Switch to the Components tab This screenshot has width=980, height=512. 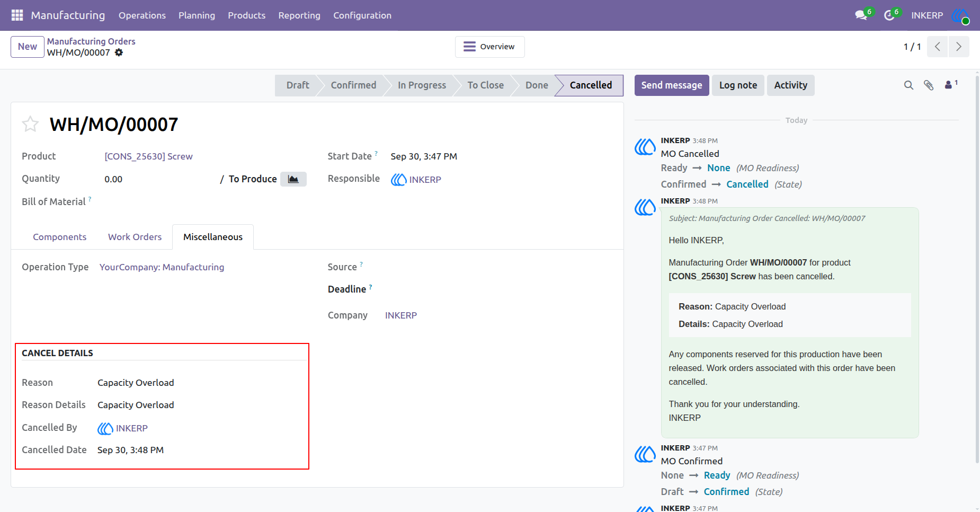59,237
